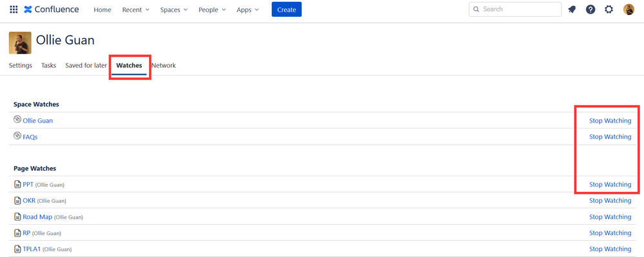
Task: Stop watching the FAQs space
Action: [610, 136]
